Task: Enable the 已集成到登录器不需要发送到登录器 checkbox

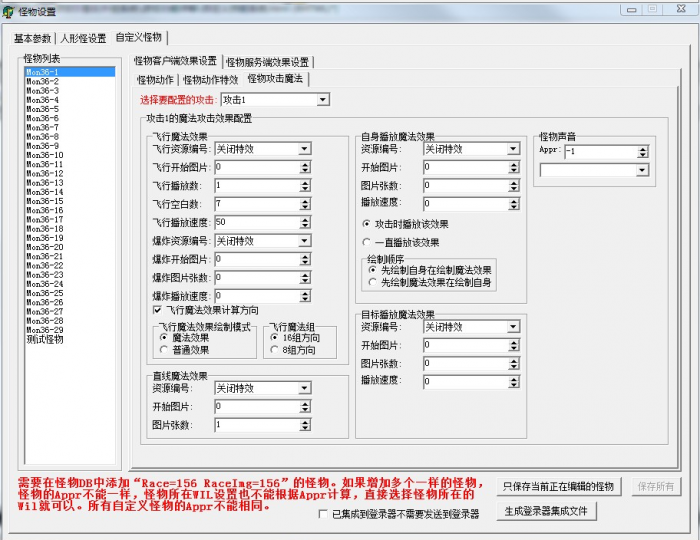Action: click(322, 514)
